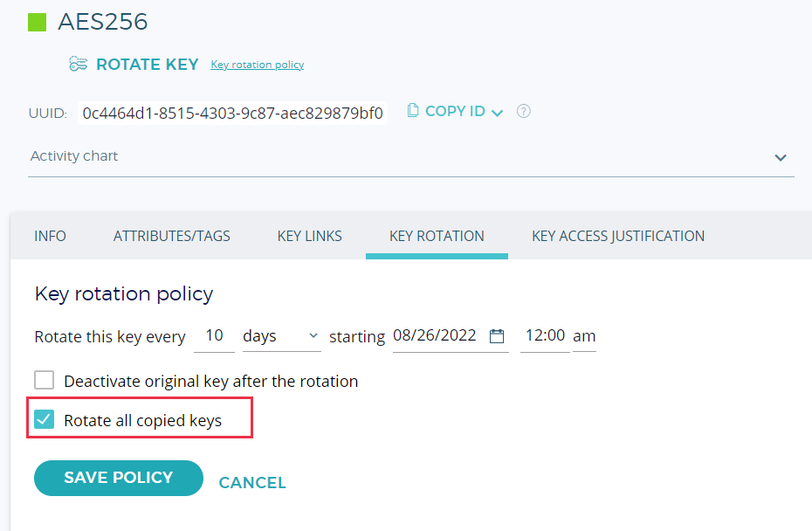The width and height of the screenshot is (812, 531).
Task: Open the days interval unit dropdown
Action: click(281, 336)
